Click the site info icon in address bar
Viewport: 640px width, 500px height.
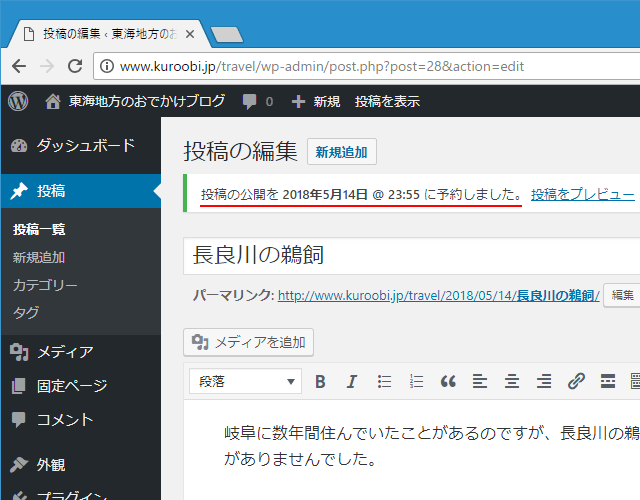(x=107, y=66)
